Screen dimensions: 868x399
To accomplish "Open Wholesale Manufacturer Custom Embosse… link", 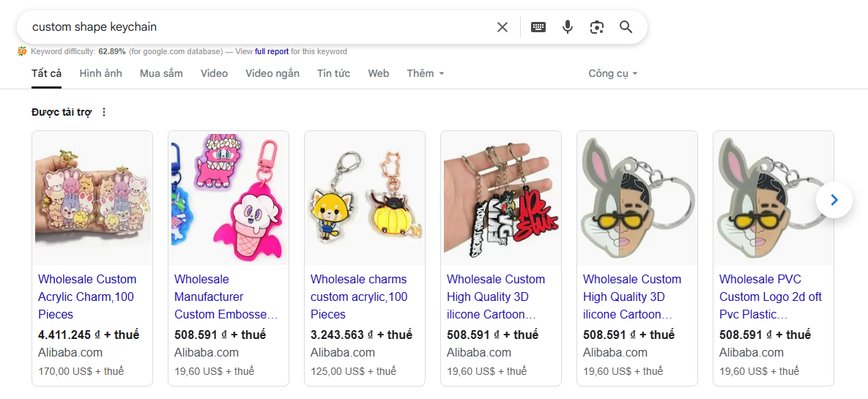I will pyautogui.click(x=226, y=297).
